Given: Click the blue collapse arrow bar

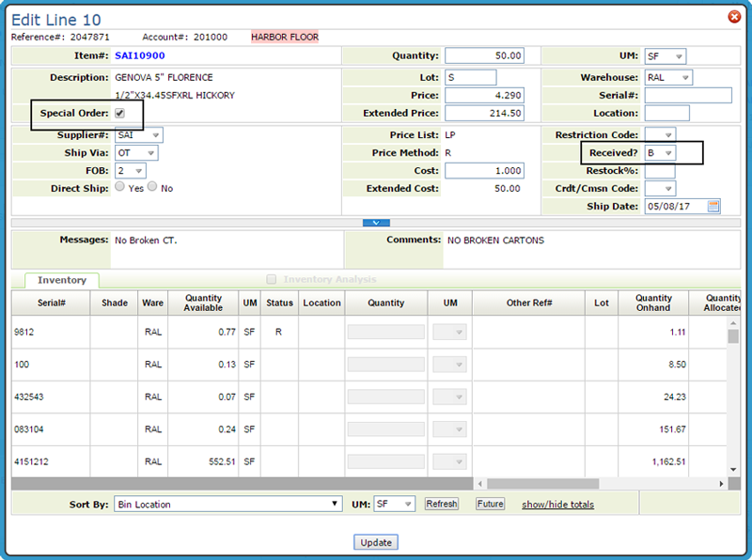Looking at the screenshot, I should (375, 223).
